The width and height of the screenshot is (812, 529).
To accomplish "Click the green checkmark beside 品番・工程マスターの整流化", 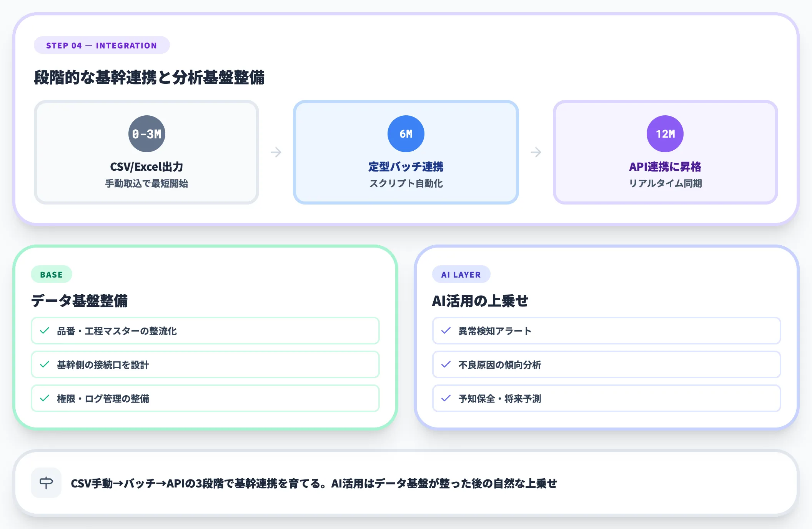I will point(43,331).
